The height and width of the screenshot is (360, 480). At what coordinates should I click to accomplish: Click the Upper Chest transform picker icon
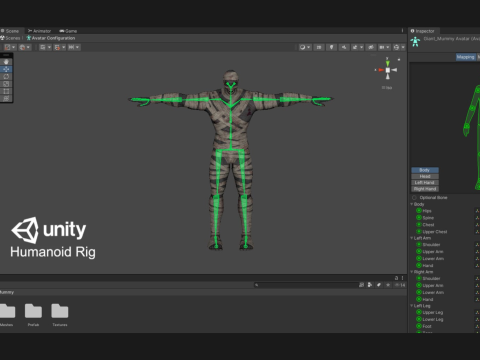pyautogui.click(x=477, y=232)
